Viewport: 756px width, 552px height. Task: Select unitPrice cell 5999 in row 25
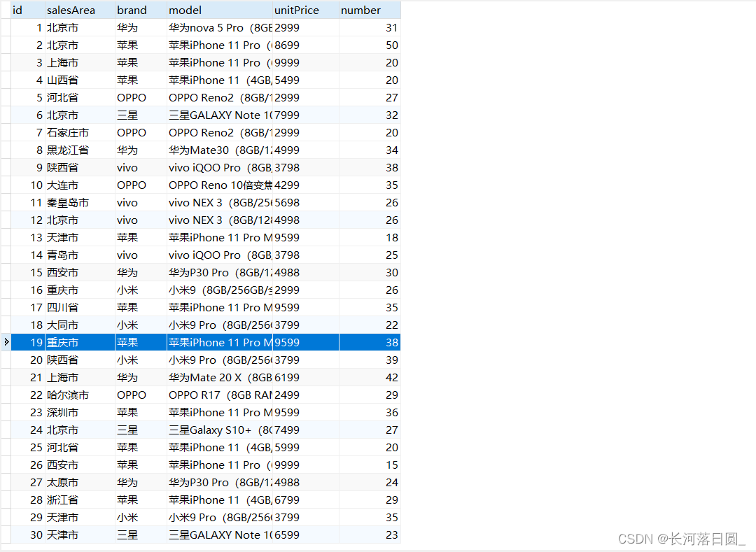pos(306,448)
